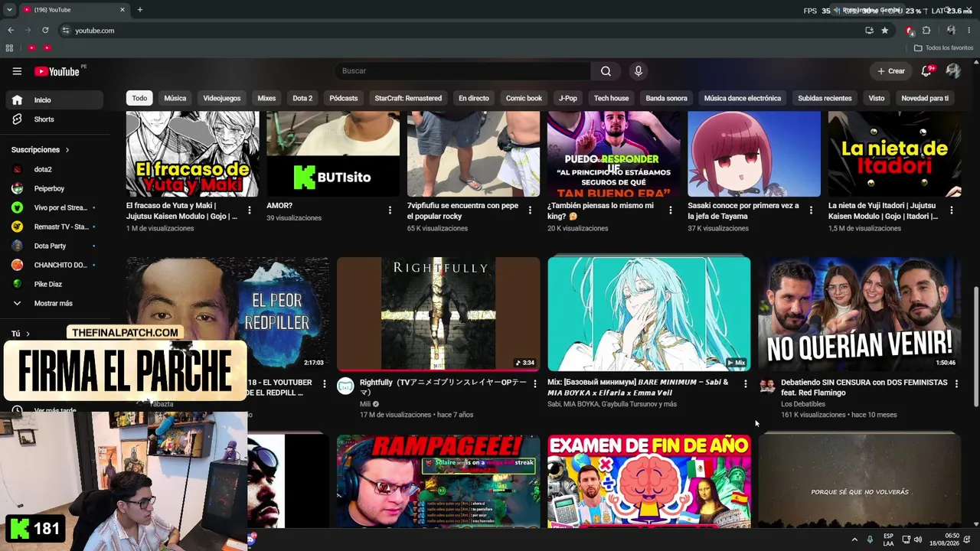This screenshot has width=980, height=551.
Task: Reload the page with the refresh icon
Action: pyautogui.click(x=45, y=31)
